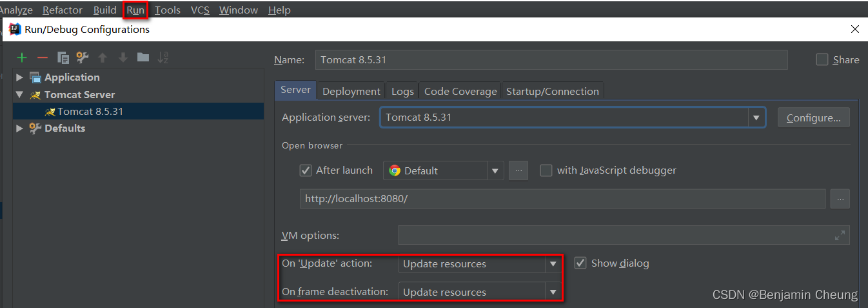Expand the Defaults tree node
Screen dimensions: 868x308
19,128
